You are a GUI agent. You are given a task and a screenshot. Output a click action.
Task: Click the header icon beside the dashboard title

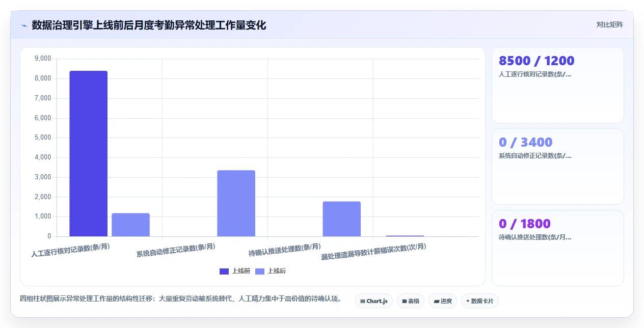[24, 25]
